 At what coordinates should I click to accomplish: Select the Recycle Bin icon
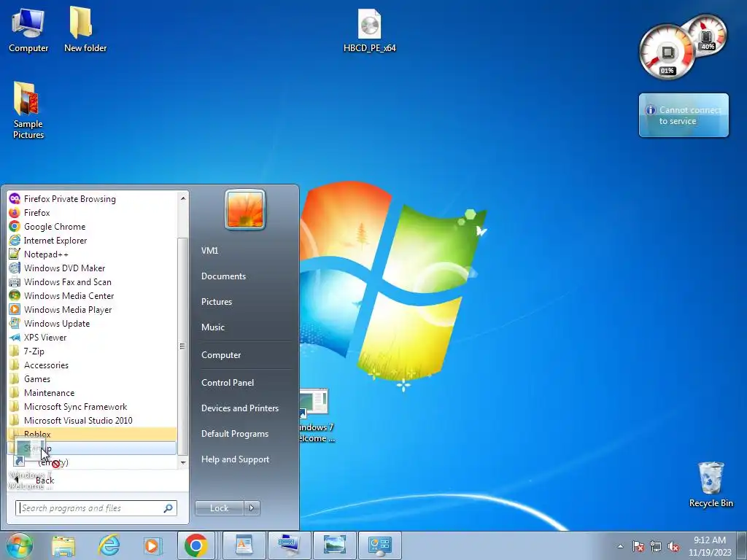pos(711,485)
